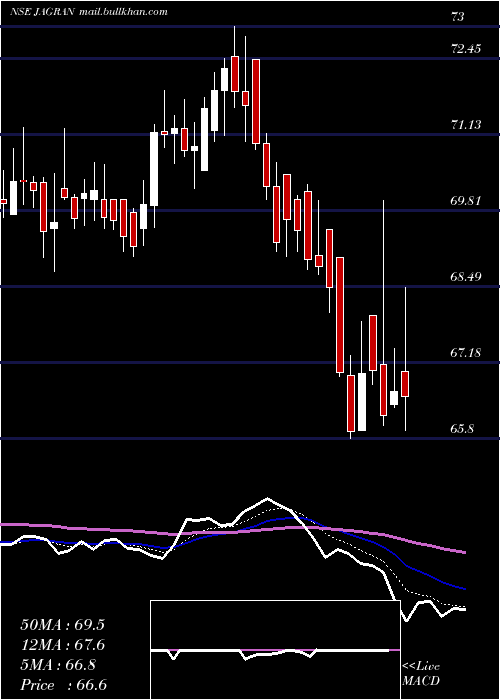The height and width of the screenshot is (700, 500).
Task: Click the 5MA : 66.8 value
Action: [58, 665]
